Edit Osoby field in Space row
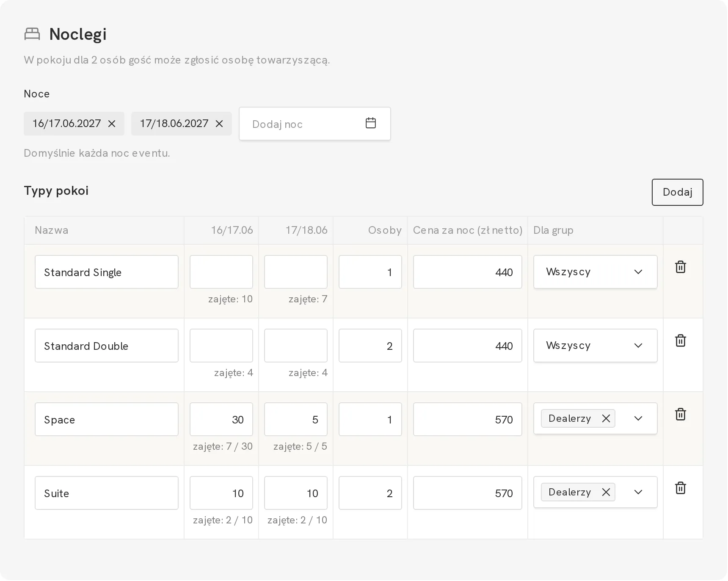 pyautogui.click(x=370, y=419)
